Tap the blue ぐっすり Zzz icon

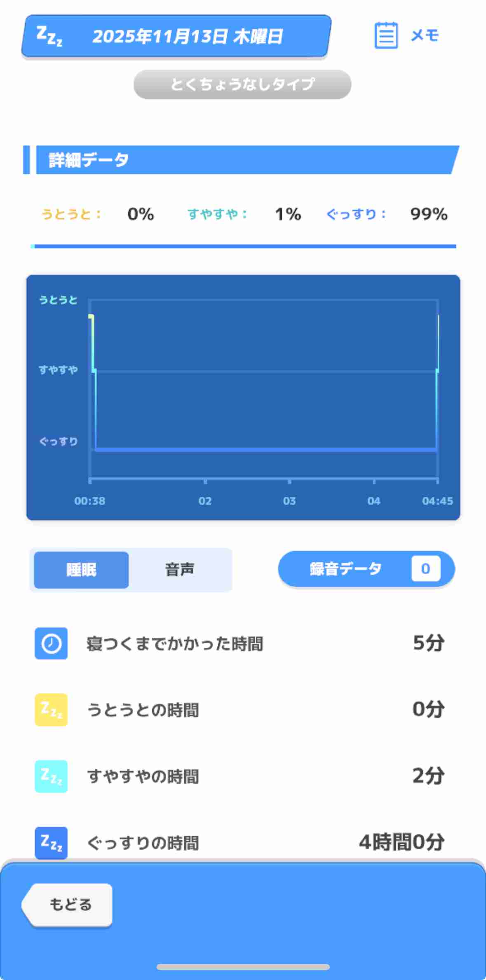click(x=51, y=842)
